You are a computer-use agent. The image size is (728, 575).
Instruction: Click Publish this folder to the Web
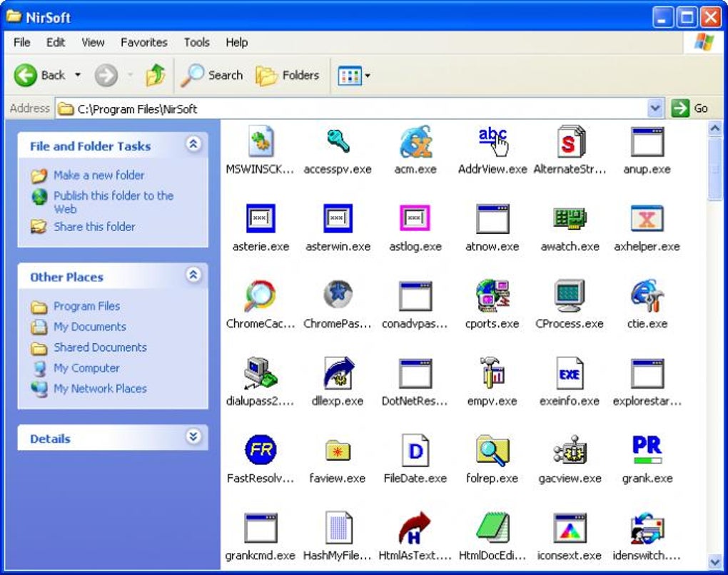click(x=113, y=202)
